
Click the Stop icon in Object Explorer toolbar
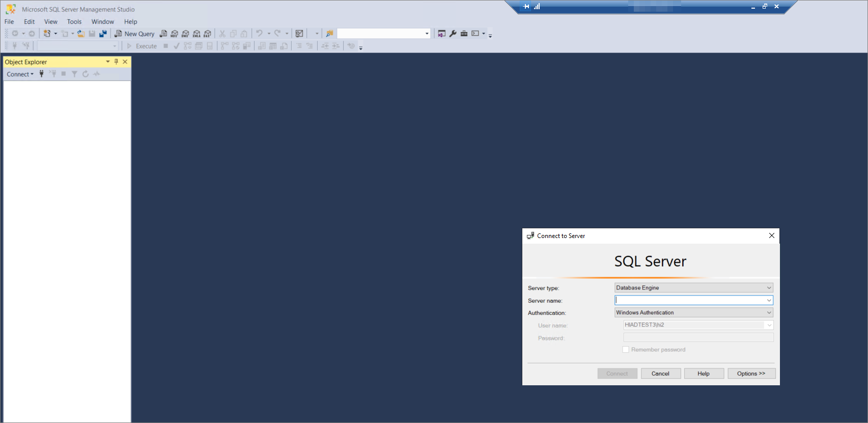[64, 74]
